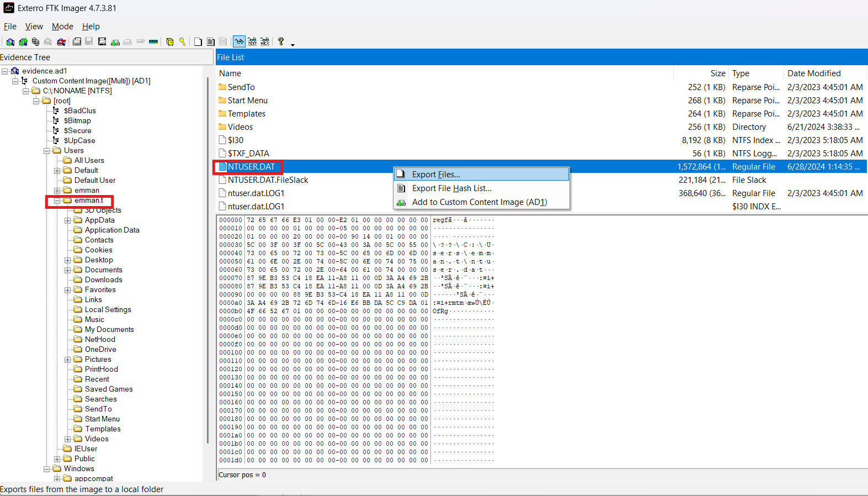This screenshot has height=496, width=868.
Task: Choose Export Files... in context menu
Action: [x=481, y=174]
